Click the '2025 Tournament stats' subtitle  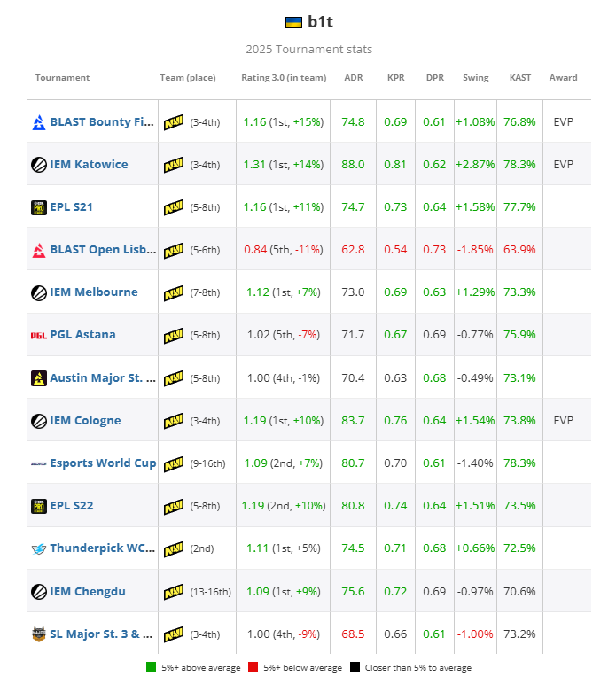pyautogui.click(x=309, y=49)
